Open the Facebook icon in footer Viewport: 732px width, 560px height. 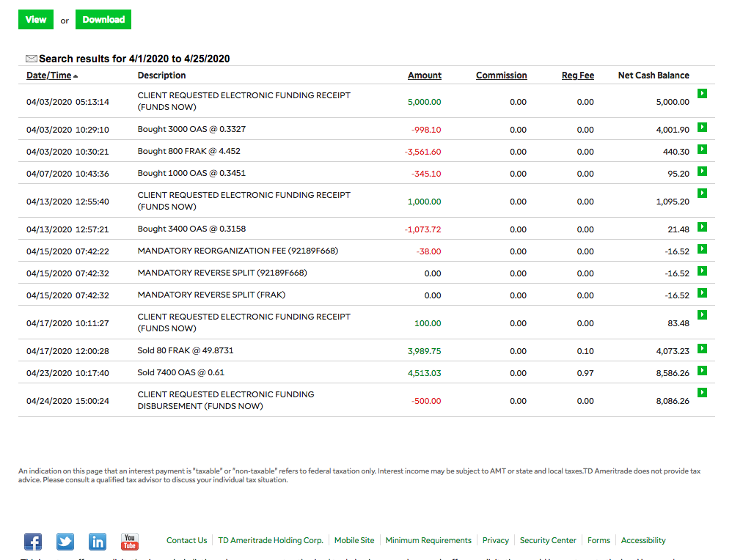[33, 542]
